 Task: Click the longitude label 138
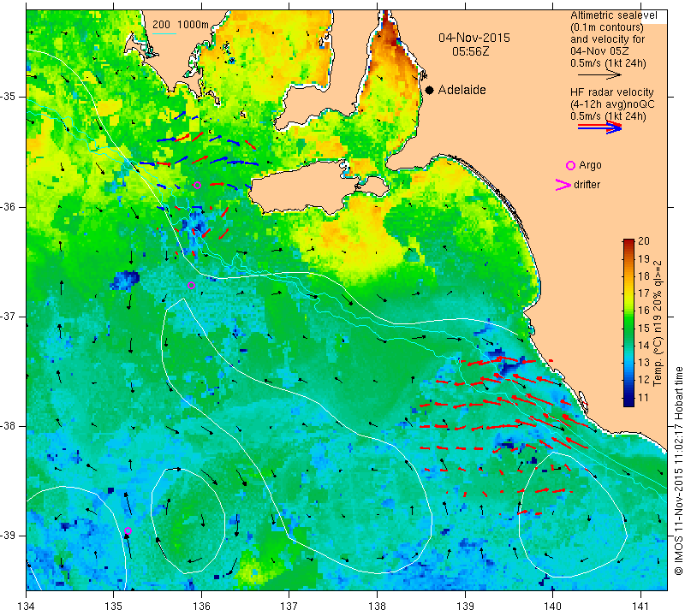tap(377, 607)
